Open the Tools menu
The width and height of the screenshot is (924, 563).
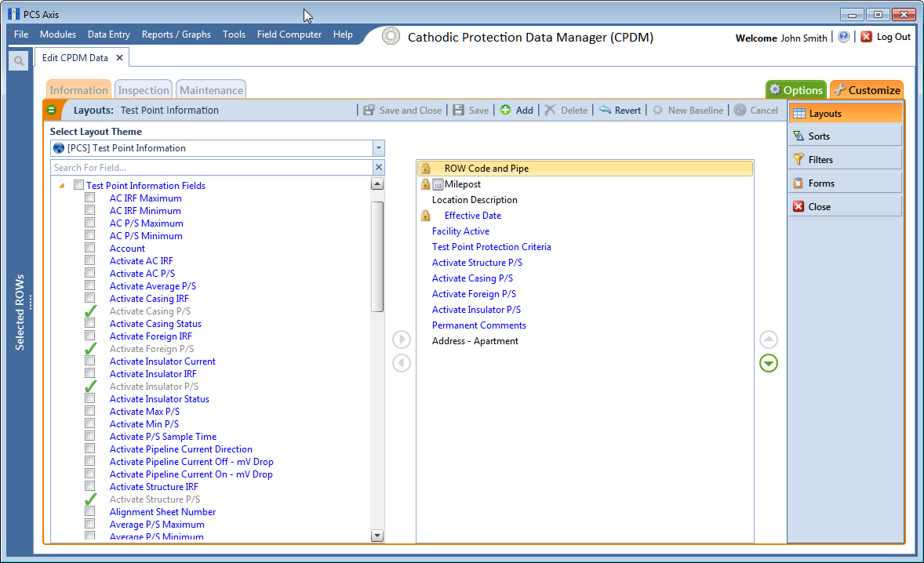pyautogui.click(x=234, y=35)
